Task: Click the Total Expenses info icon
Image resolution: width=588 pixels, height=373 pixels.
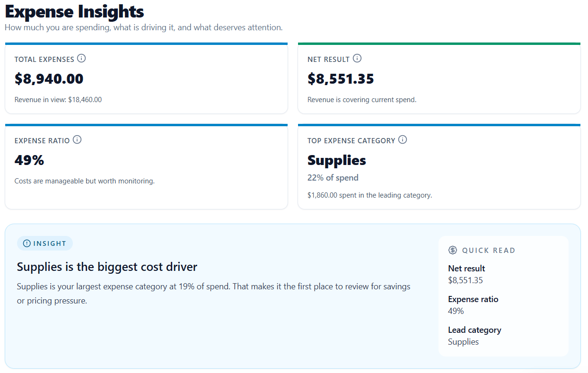Action: [x=82, y=59]
